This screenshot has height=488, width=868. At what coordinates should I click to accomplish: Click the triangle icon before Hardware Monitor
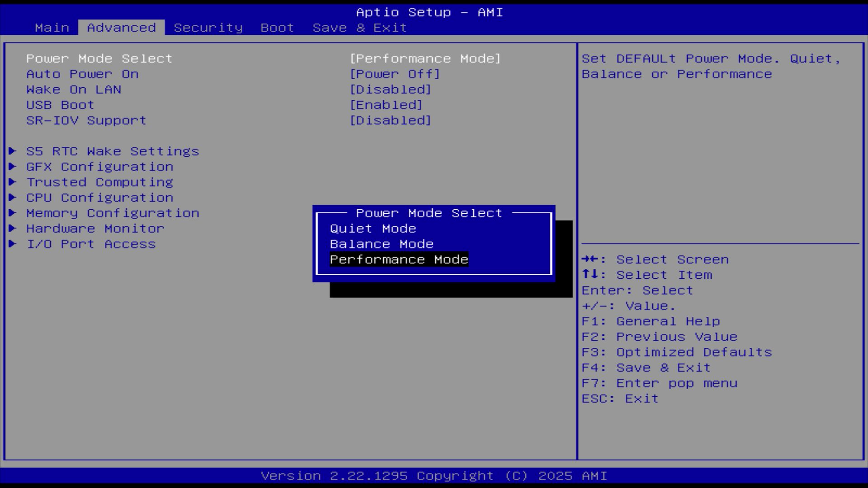click(13, 228)
